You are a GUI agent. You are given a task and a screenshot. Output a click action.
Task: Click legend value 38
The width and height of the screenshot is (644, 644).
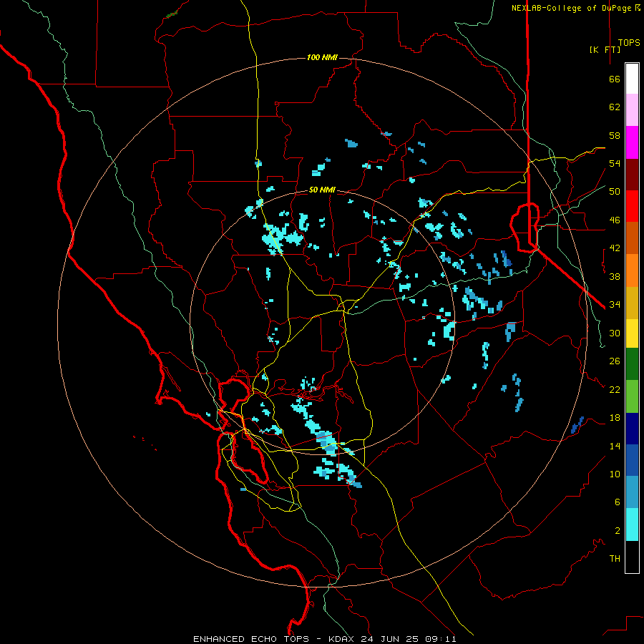click(615, 276)
